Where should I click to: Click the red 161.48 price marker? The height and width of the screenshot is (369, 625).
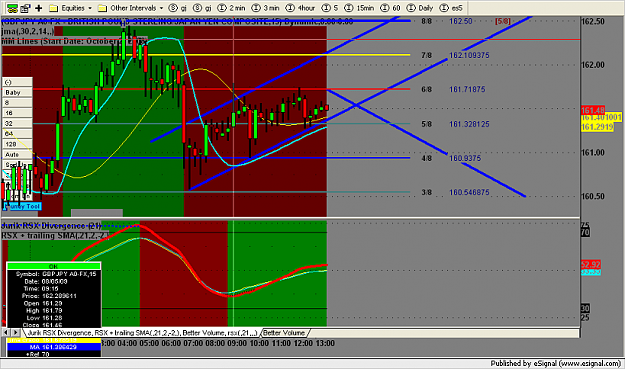coord(593,110)
